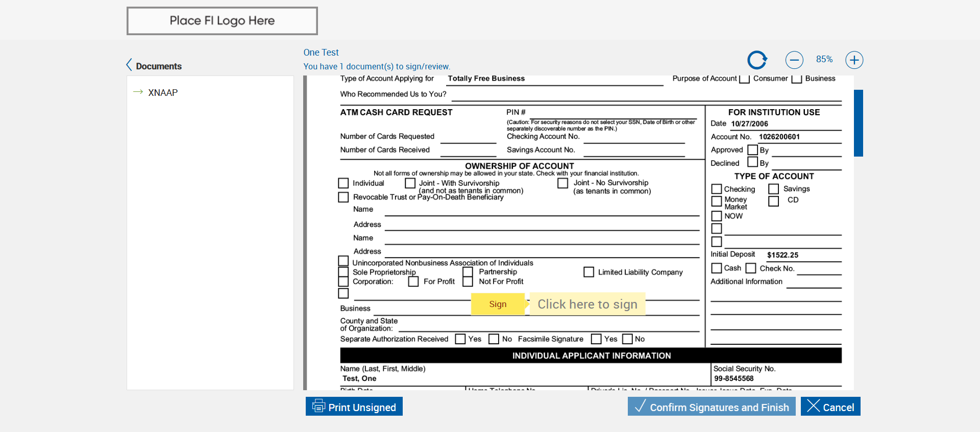The width and height of the screenshot is (980, 432).
Task: Tick the For Profit checkbox
Action: 413,282
